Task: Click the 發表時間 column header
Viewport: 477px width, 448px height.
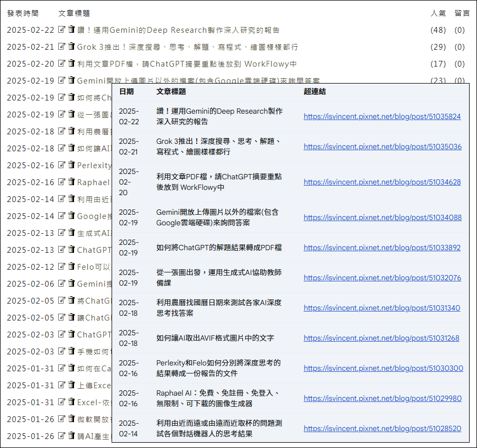Action: pos(23,13)
